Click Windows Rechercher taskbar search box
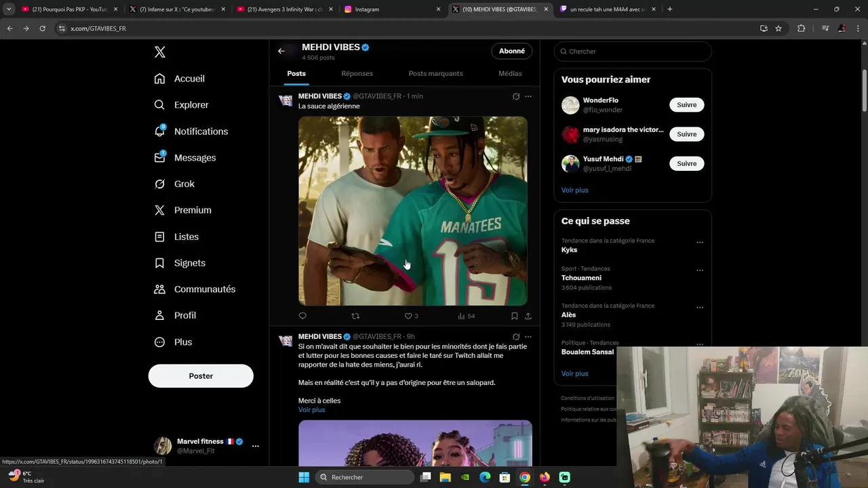This screenshot has height=488, width=868. click(x=366, y=477)
